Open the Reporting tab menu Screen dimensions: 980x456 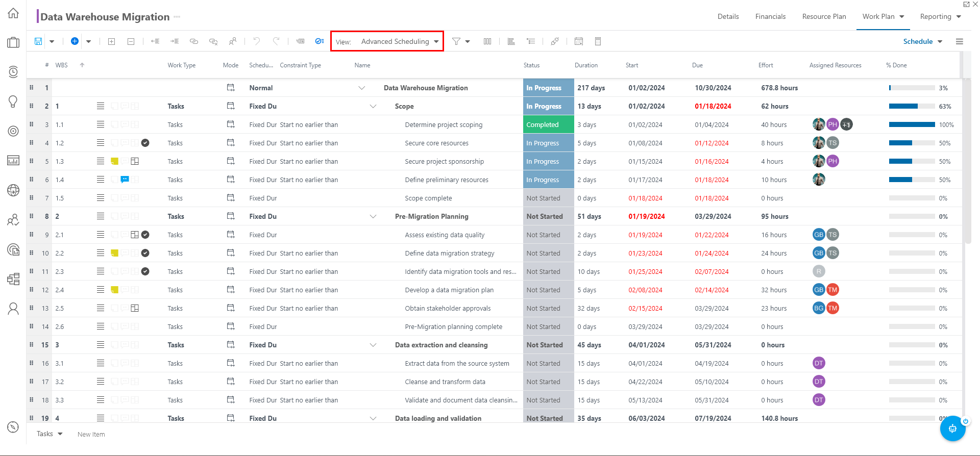pos(940,16)
